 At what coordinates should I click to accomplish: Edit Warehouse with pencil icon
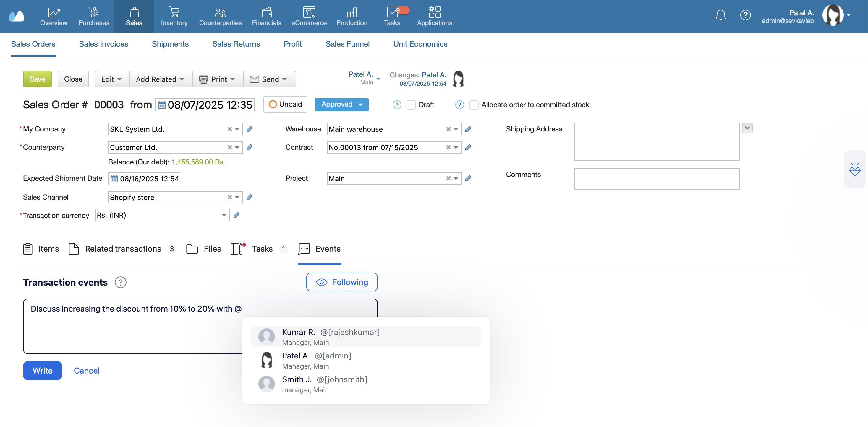pos(468,129)
